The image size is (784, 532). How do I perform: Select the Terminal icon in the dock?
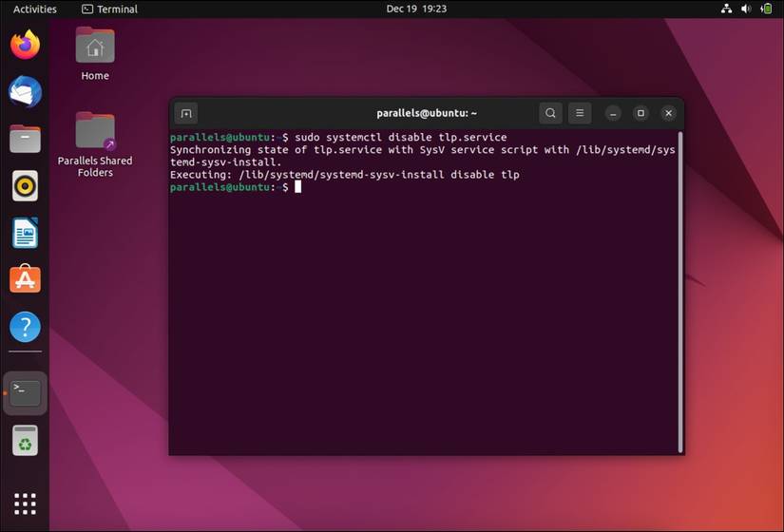[x=25, y=393]
